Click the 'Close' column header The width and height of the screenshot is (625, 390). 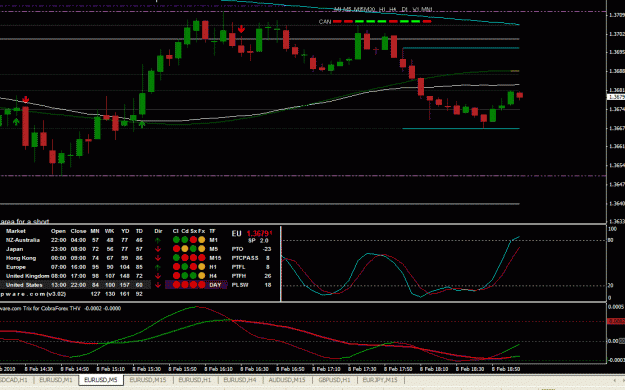79,231
